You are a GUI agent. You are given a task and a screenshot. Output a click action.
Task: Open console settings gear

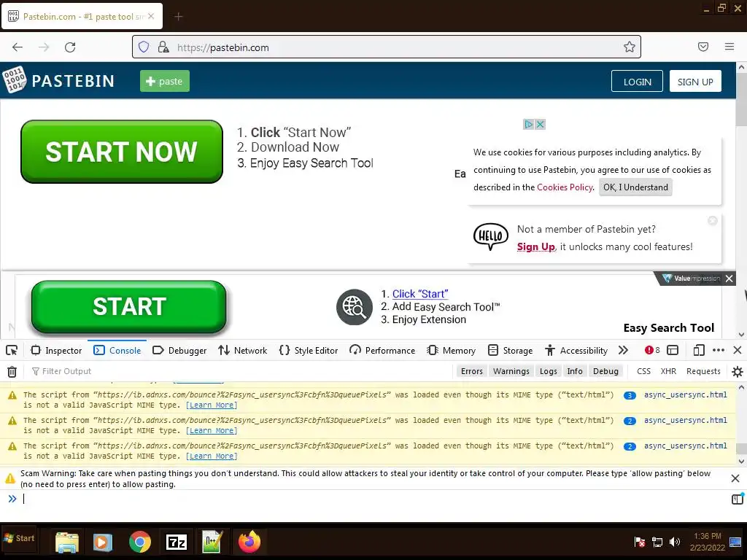pyautogui.click(x=738, y=371)
